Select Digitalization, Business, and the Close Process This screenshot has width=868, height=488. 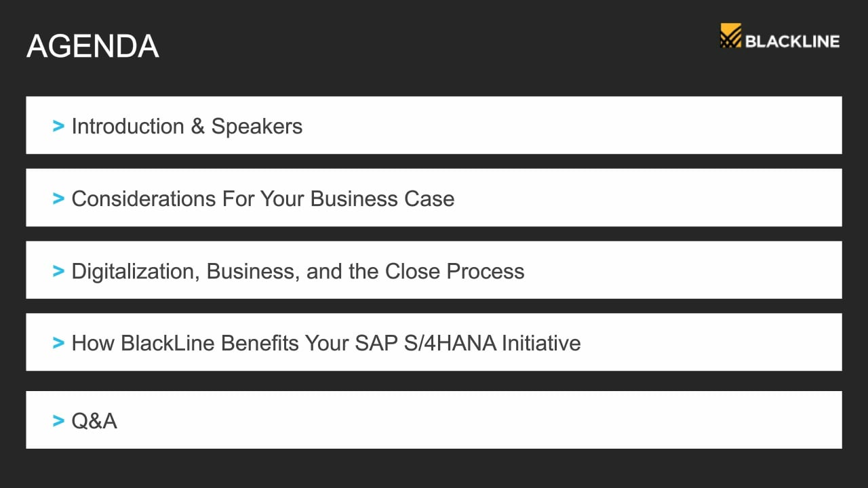(x=434, y=270)
